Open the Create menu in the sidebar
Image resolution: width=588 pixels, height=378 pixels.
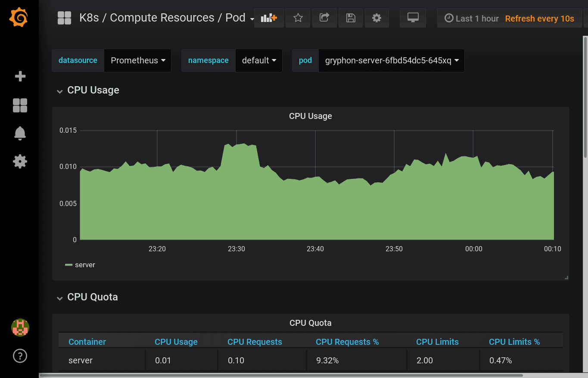coord(19,76)
